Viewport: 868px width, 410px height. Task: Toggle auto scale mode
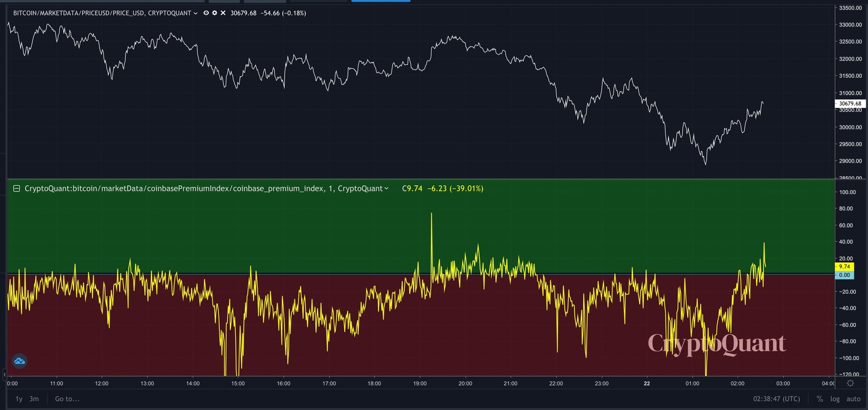[x=853, y=399]
